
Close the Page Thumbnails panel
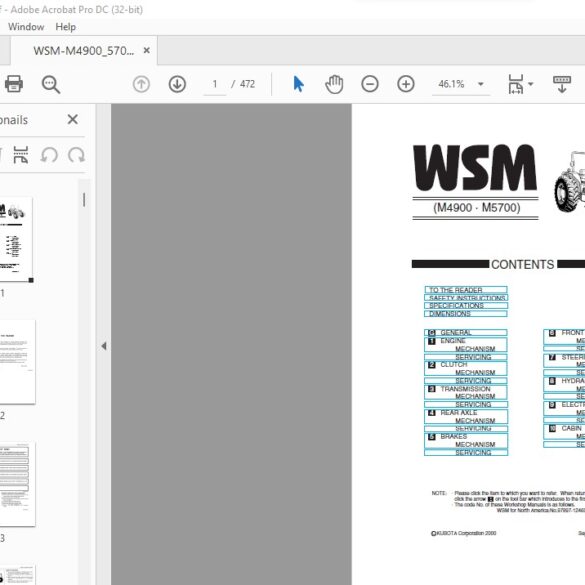tap(73, 119)
